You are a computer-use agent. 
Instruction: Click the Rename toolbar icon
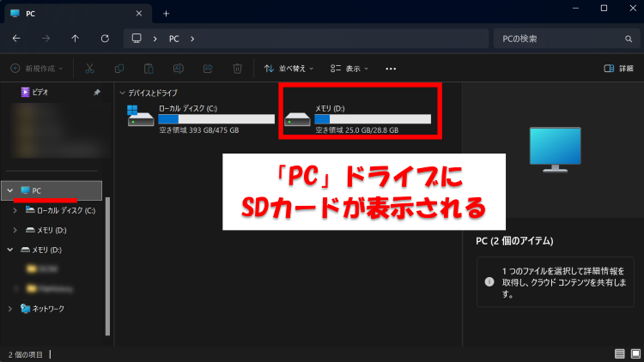pyautogui.click(x=179, y=69)
